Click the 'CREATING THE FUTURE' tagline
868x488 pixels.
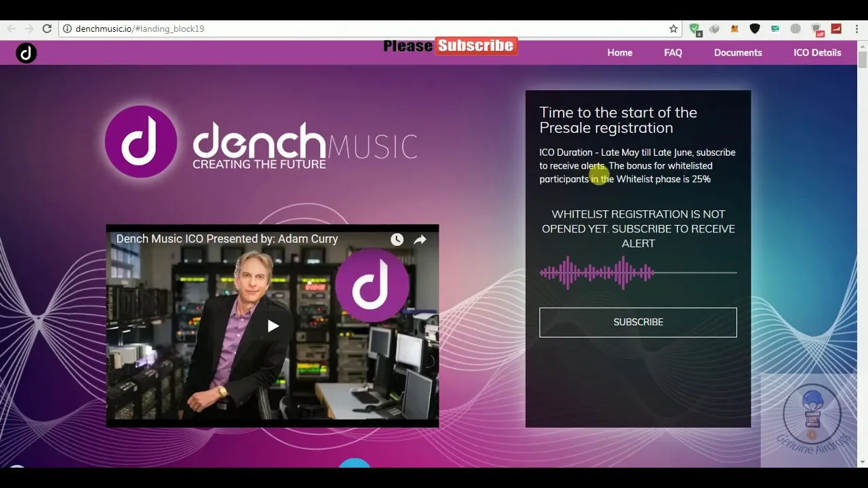[x=259, y=164]
